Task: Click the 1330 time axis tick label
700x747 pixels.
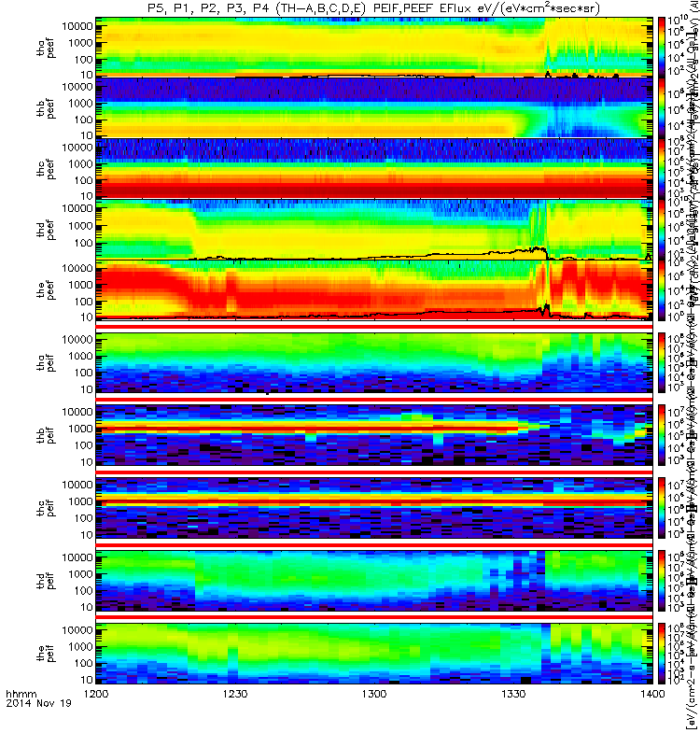Action: [513, 694]
